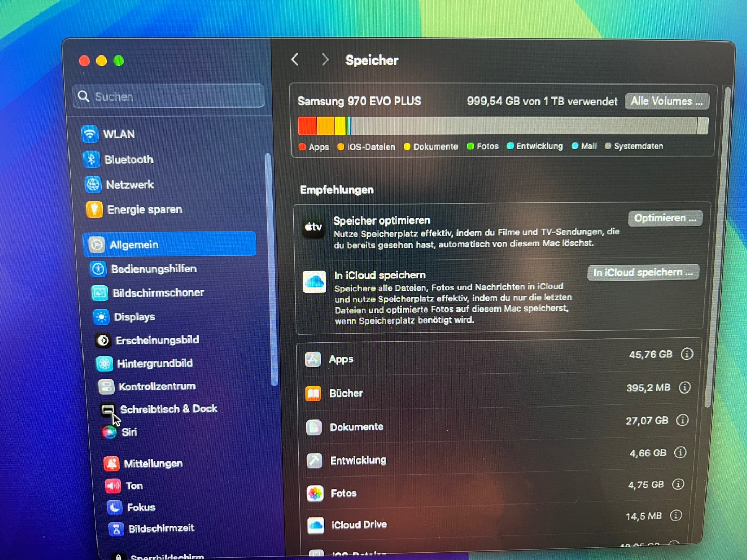Select the Schreibtisch & Dock icon
The image size is (747, 560).
[x=107, y=410]
